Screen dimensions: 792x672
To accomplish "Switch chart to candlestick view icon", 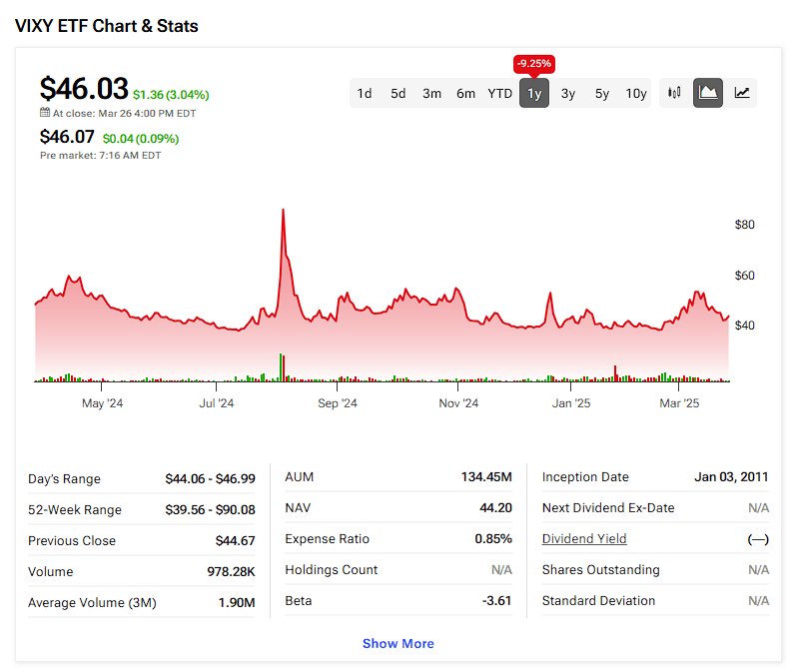I will pyautogui.click(x=674, y=93).
